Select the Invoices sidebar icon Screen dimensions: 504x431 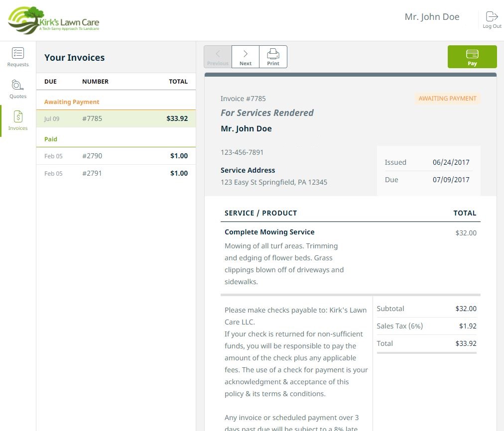(x=18, y=120)
